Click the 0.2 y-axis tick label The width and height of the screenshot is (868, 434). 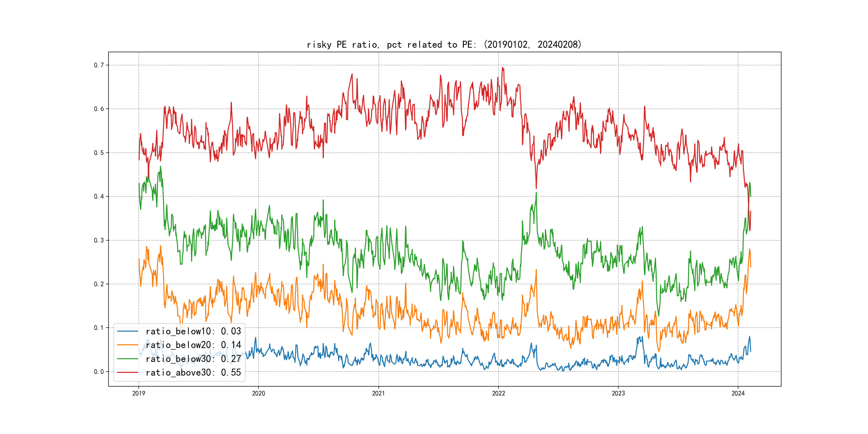pos(99,284)
